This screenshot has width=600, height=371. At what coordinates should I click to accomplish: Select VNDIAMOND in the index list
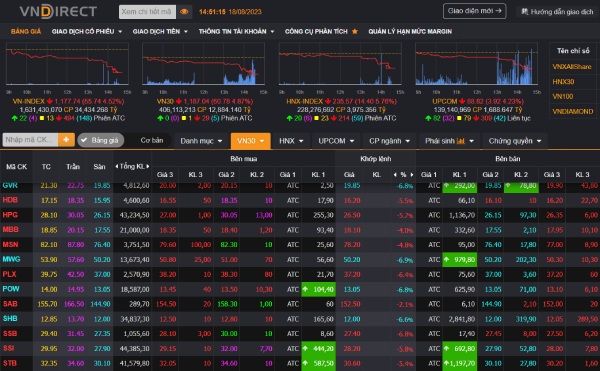(x=572, y=111)
